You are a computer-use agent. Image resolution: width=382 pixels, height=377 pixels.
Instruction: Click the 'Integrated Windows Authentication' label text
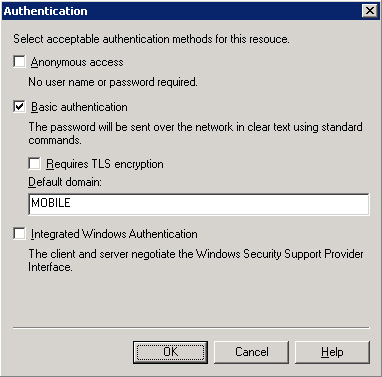click(x=114, y=234)
